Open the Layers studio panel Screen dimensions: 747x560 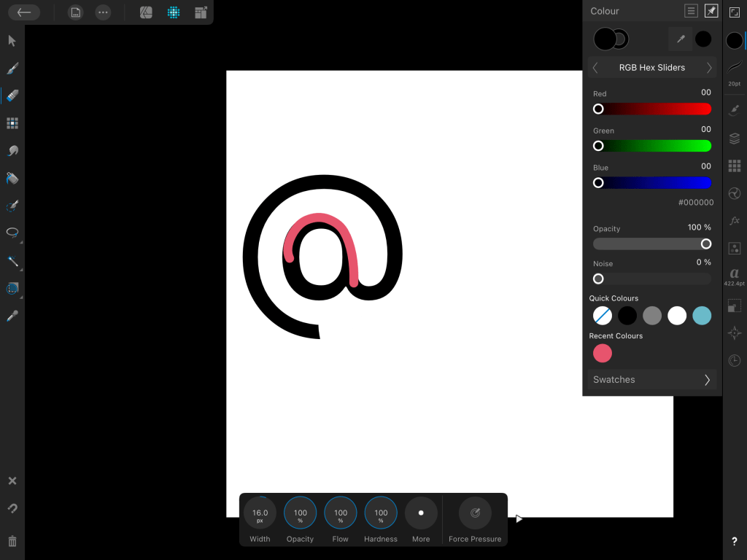click(735, 139)
